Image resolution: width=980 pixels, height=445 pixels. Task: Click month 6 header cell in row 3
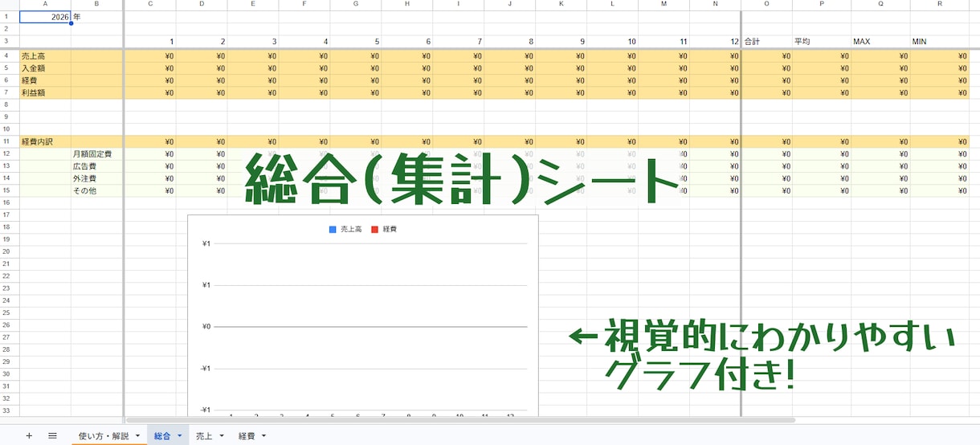(x=407, y=41)
